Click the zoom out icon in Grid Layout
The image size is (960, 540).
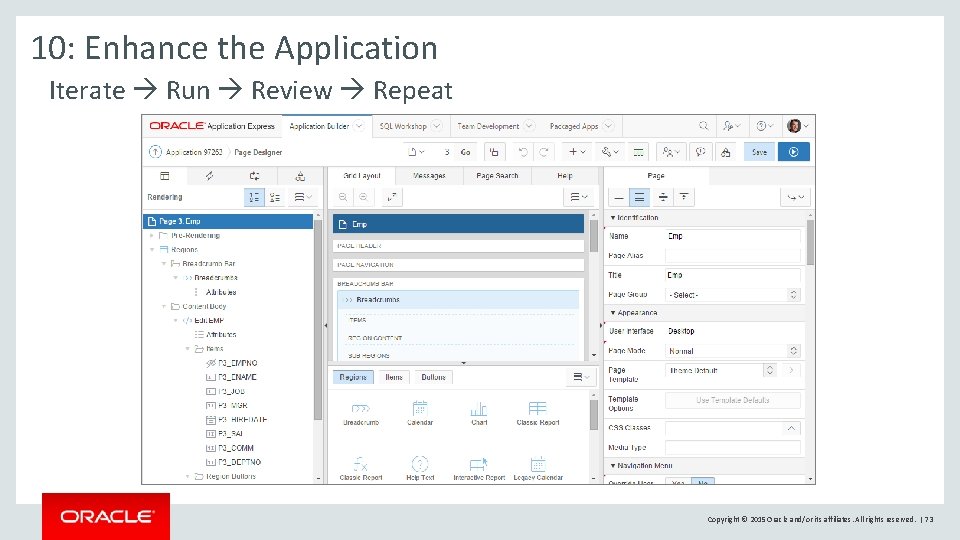(x=364, y=197)
